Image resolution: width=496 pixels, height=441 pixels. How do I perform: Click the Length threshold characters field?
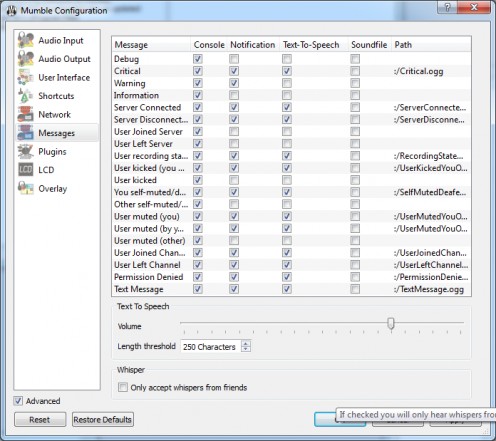211,347
